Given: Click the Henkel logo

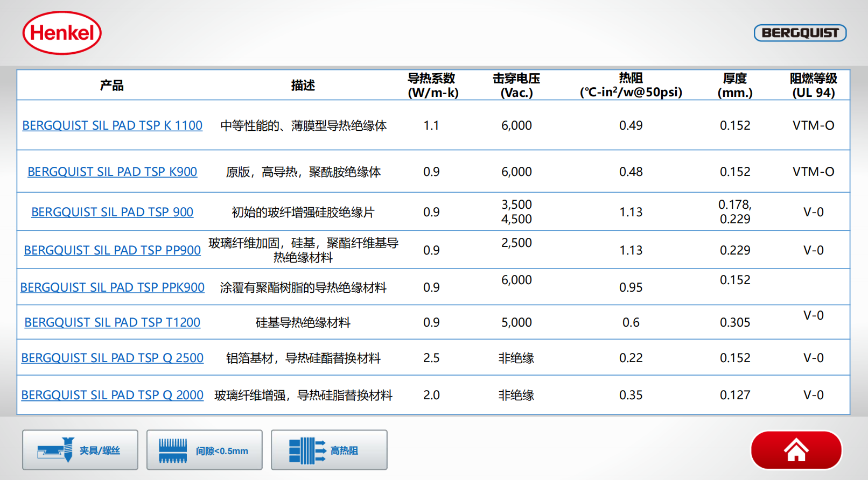Looking at the screenshot, I should point(62,33).
